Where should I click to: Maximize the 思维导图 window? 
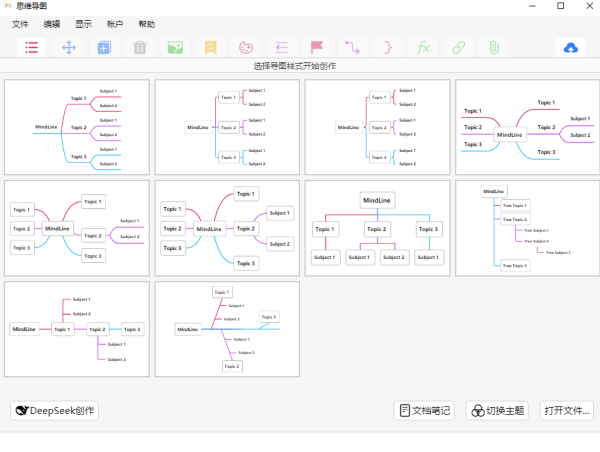(561, 6)
